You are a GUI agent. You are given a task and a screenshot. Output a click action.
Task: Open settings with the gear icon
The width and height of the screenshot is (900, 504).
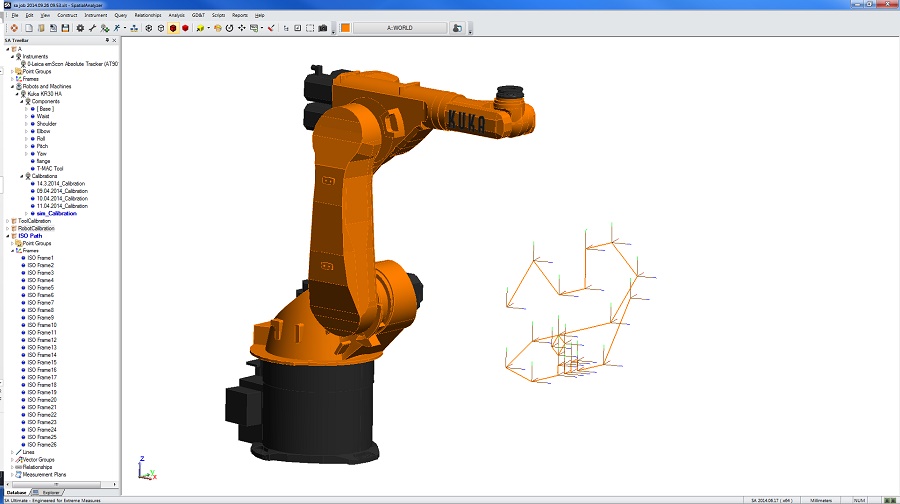tap(80, 28)
